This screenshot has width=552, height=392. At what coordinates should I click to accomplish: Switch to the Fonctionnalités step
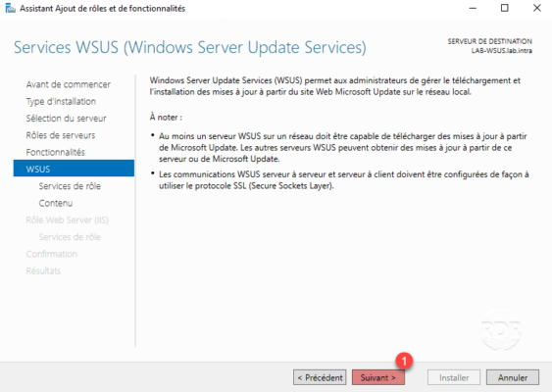[x=56, y=152]
